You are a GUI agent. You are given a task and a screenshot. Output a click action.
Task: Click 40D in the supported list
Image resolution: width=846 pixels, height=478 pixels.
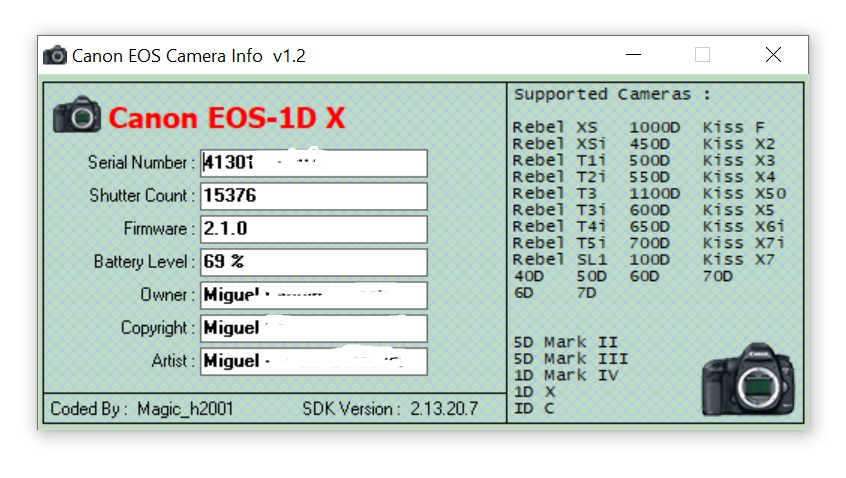pyautogui.click(x=529, y=276)
